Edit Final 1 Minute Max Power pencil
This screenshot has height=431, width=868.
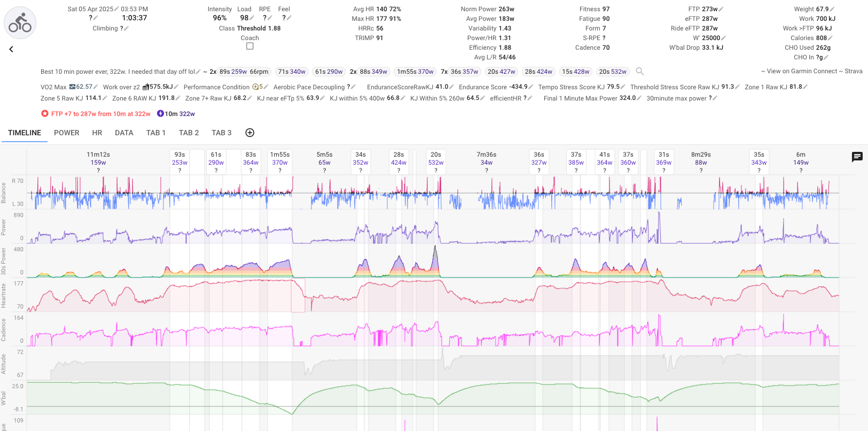click(639, 98)
